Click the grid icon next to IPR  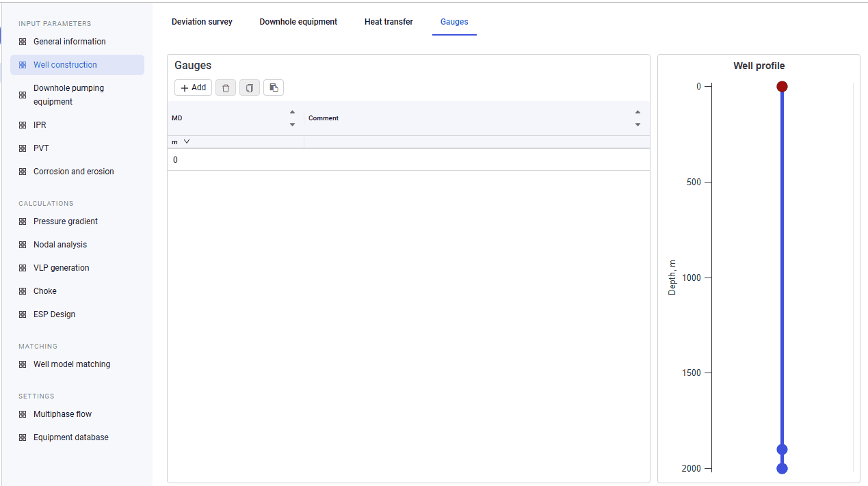[x=23, y=125]
